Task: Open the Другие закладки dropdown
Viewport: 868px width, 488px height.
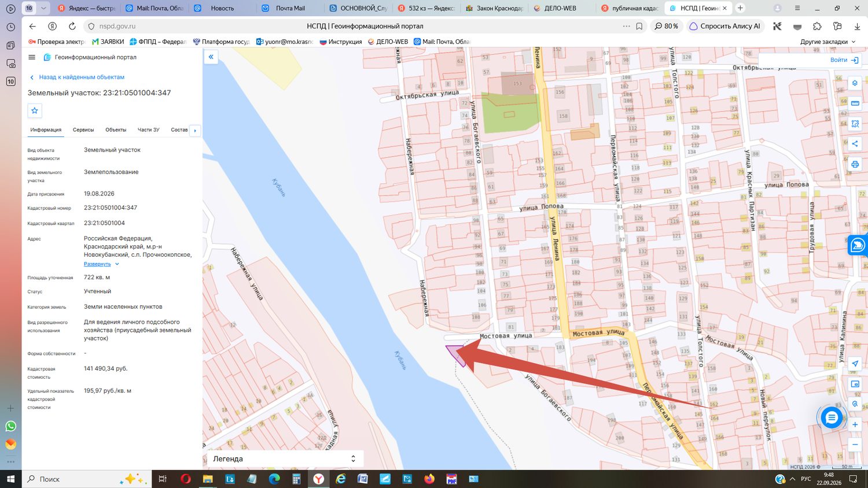Action: [x=827, y=42]
